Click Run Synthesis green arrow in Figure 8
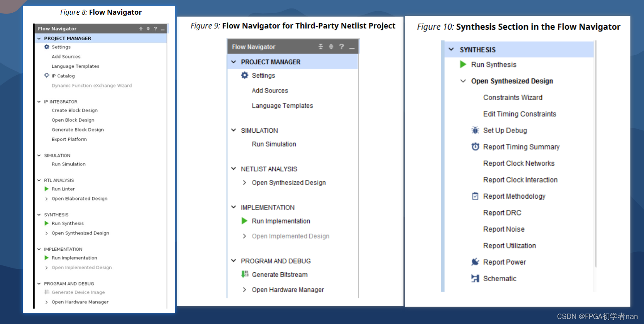The image size is (644, 324). click(47, 223)
